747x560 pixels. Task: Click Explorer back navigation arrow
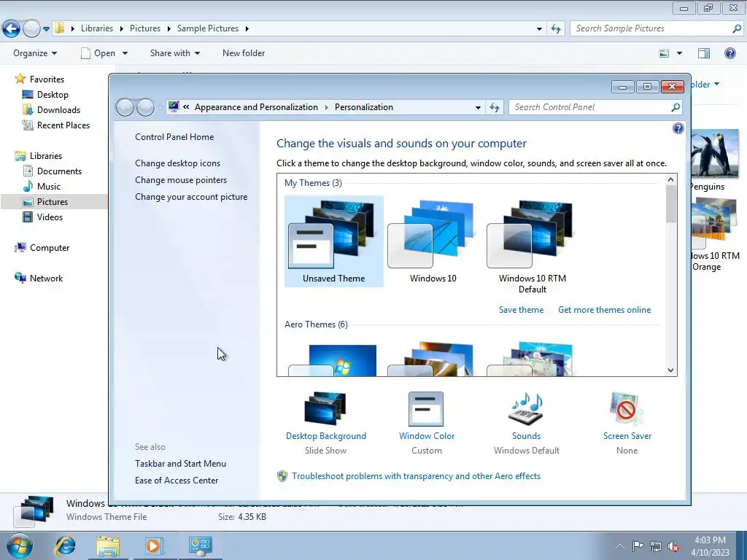pos(12,28)
